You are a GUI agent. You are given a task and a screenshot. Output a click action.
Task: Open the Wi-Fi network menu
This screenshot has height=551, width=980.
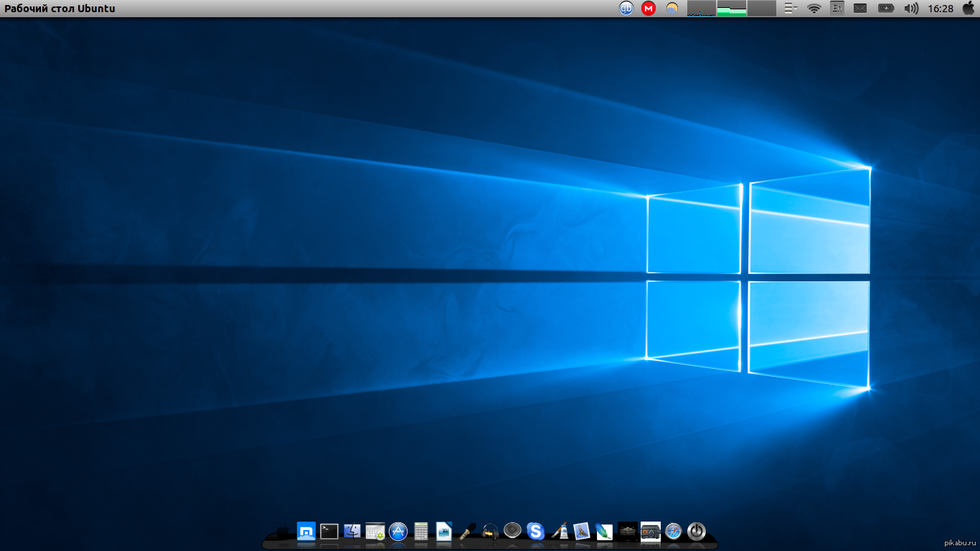(814, 9)
